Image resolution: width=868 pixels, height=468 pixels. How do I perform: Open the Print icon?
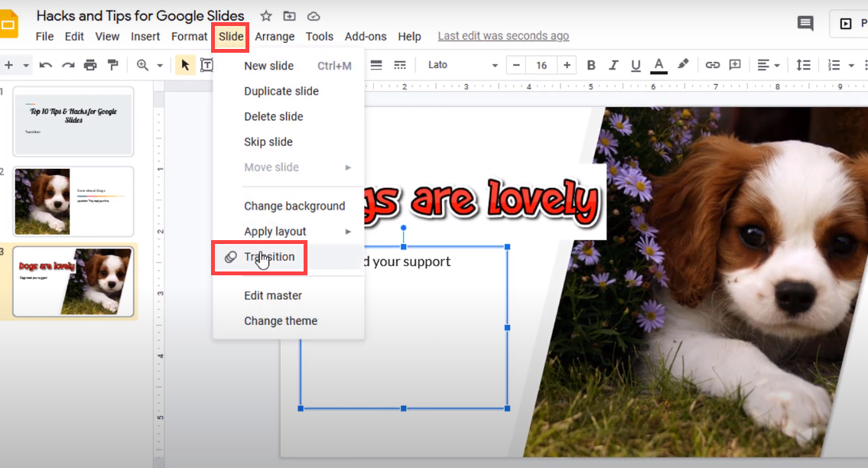coord(91,65)
